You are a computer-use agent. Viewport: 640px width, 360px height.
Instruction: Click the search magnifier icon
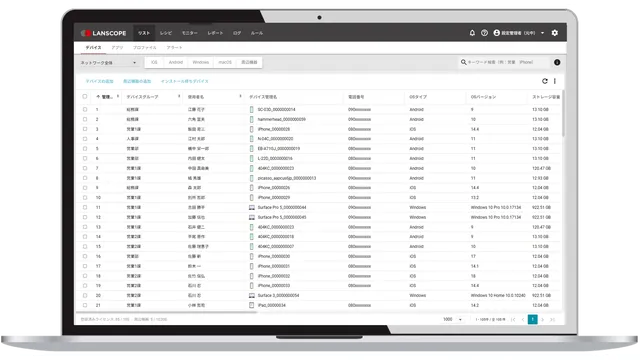click(x=464, y=62)
